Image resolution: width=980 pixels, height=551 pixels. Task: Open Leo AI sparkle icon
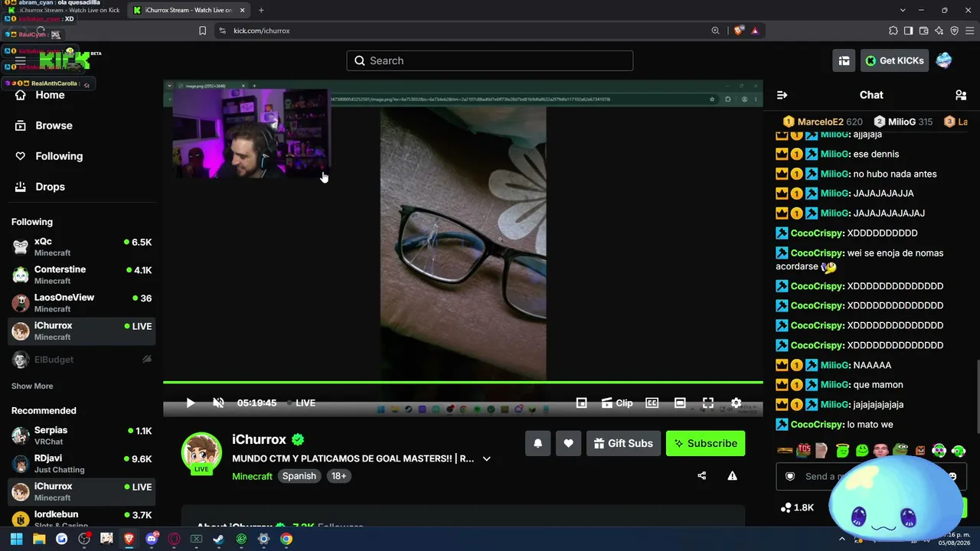(x=939, y=31)
